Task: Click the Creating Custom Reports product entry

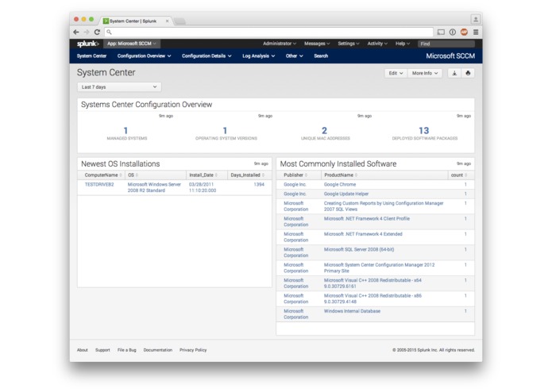Action: coord(384,206)
